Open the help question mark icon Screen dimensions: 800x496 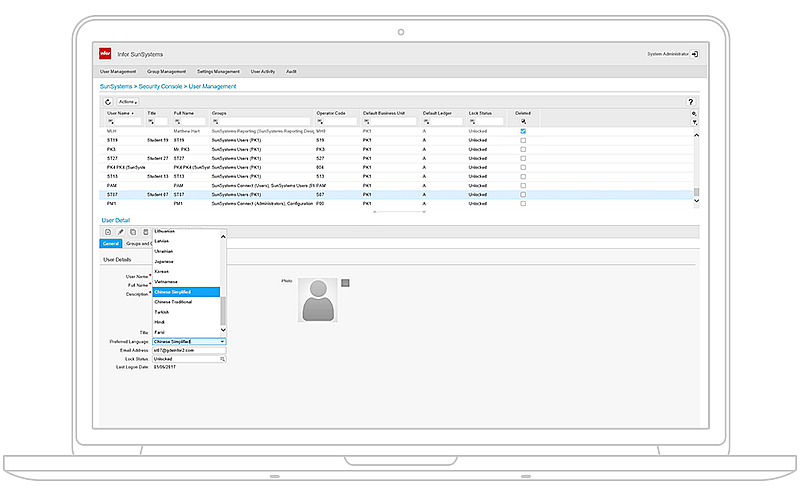(690, 102)
